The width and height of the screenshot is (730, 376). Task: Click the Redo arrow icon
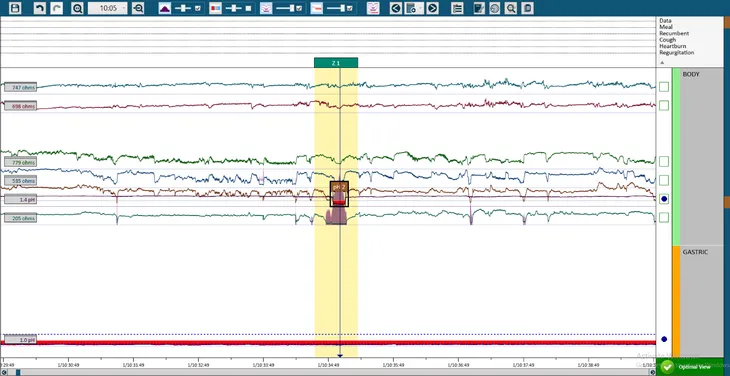(57, 8)
